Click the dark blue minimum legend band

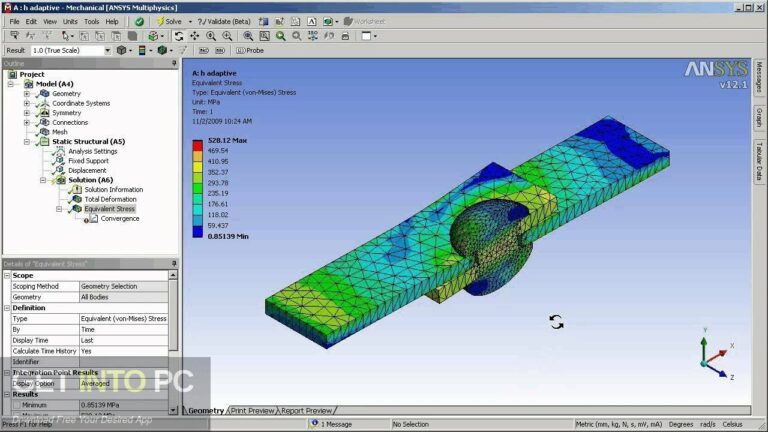click(x=197, y=233)
